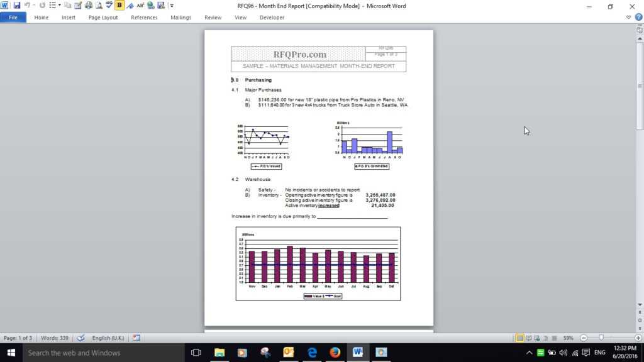The width and height of the screenshot is (644, 362).
Task: Open the bullet list dropdown arrow
Action: (58, 5)
